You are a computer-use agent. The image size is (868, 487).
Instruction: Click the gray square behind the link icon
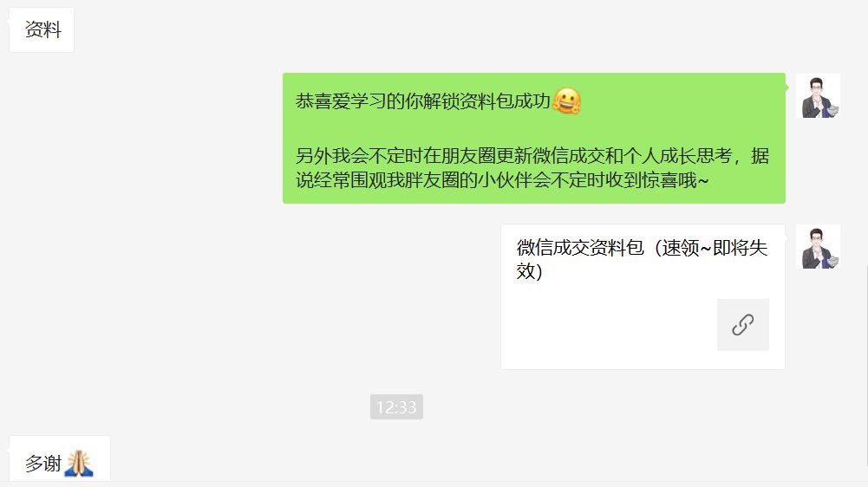coord(742,325)
